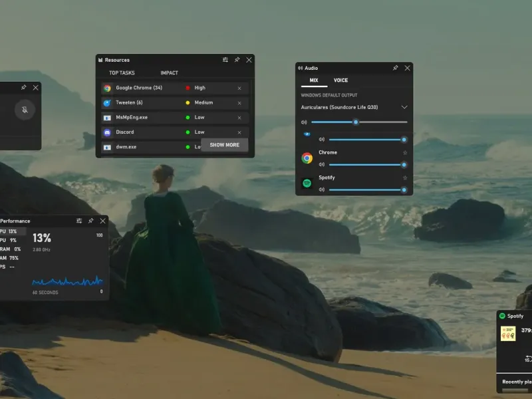Select the CPU 13% metric
This screenshot has height=399, width=532.
13,231
